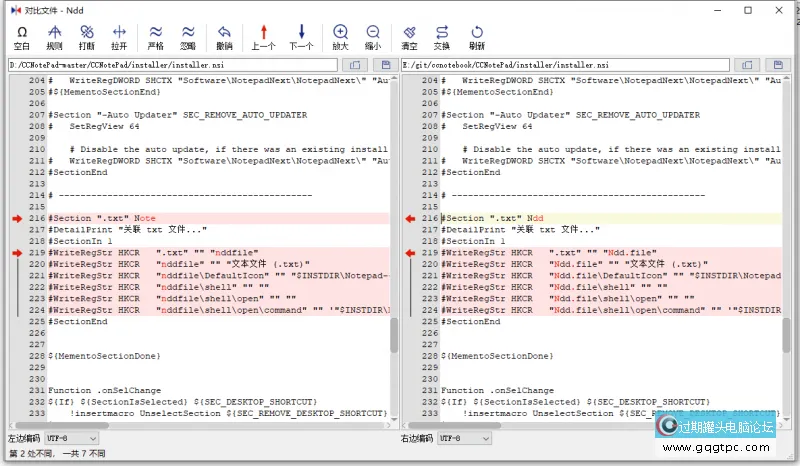Click right pane line 212 '#SectionEnd'
Viewport: 800px width, 466px height.
click(x=470, y=173)
